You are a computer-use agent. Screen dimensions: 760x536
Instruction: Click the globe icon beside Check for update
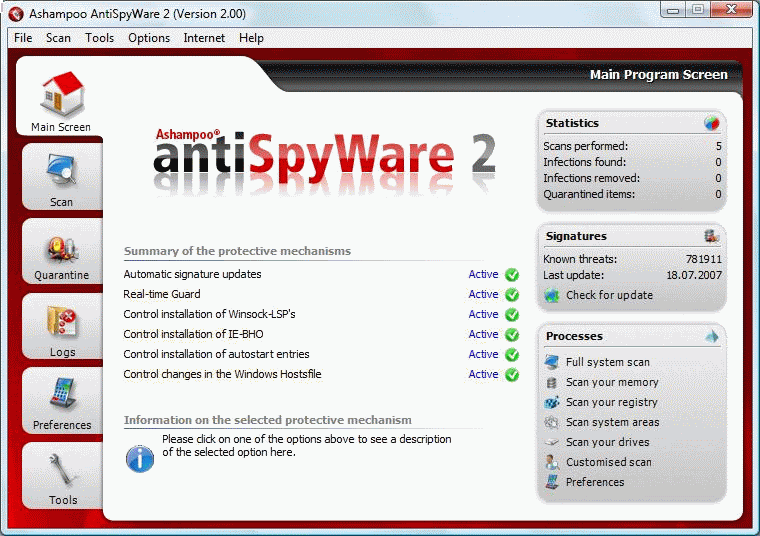[x=552, y=295]
